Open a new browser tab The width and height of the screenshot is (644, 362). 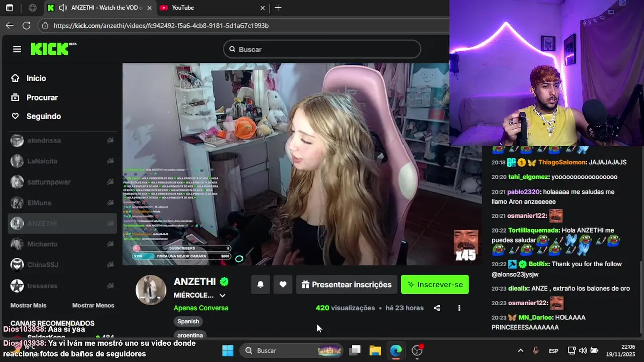pyautogui.click(x=278, y=8)
